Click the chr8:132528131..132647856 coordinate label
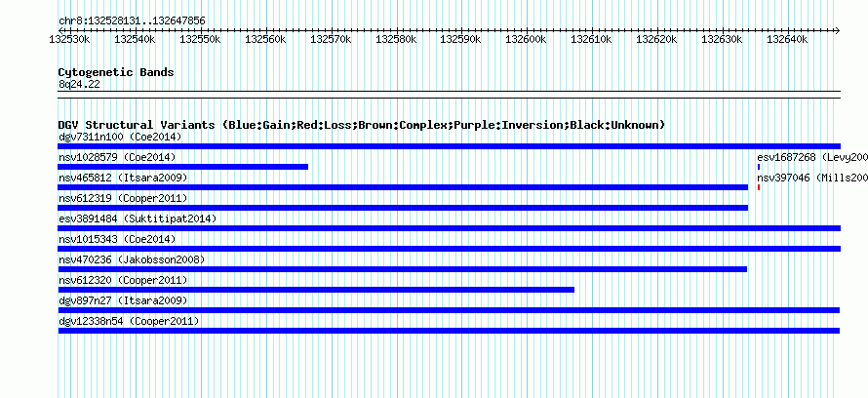 [132, 21]
